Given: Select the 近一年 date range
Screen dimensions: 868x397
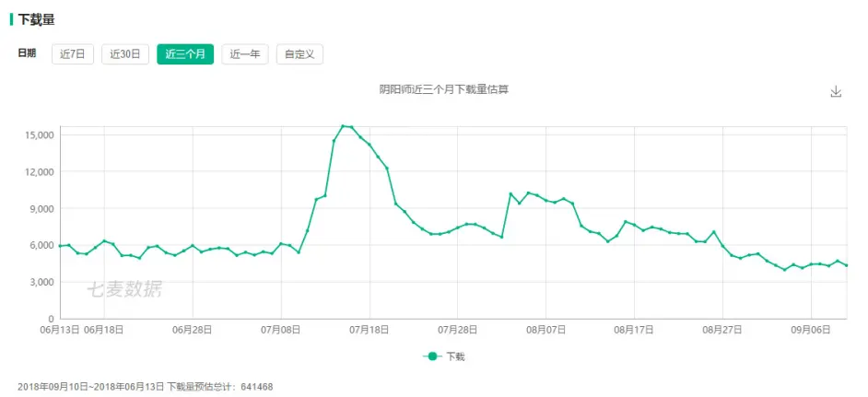Looking at the screenshot, I should [x=245, y=54].
